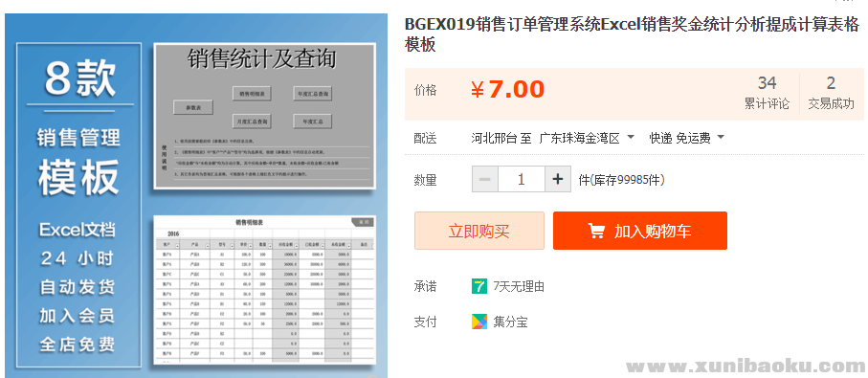Click the 参数表 button in the preview
Screen dimensions: 868x378
(192, 108)
